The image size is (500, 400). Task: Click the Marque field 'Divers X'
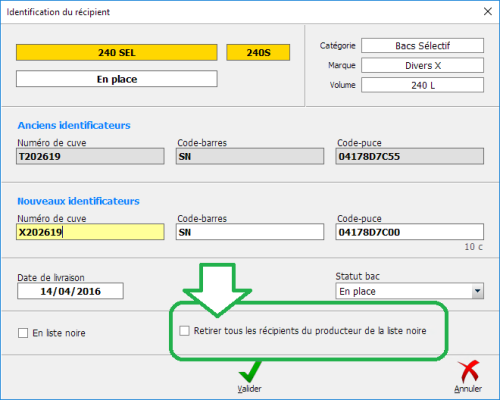point(423,65)
